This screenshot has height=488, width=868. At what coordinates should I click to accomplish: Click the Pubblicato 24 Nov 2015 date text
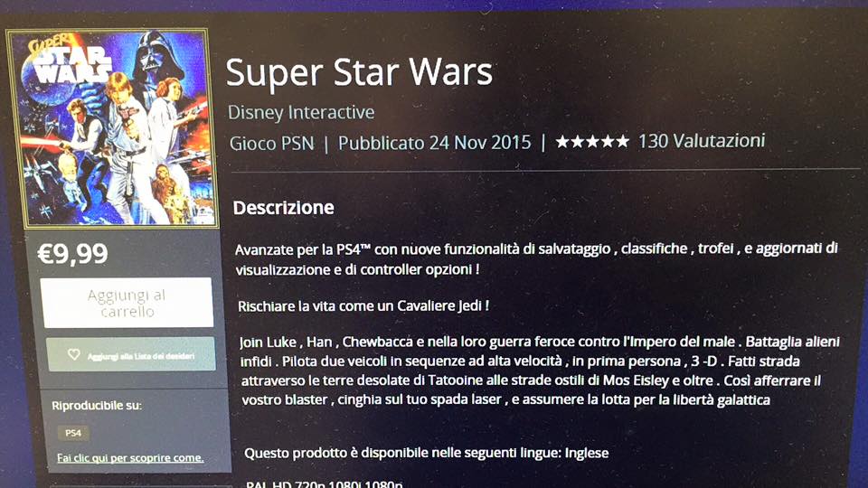click(x=435, y=143)
